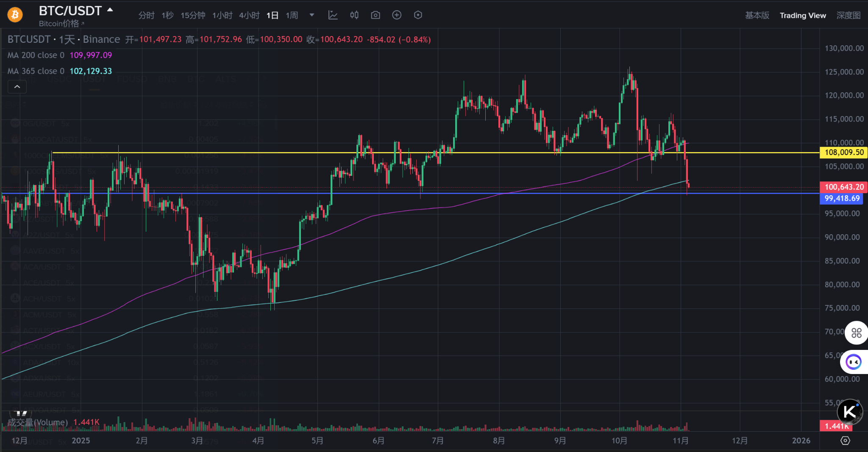Open chart settings via the hexagon icon
868x452 pixels.
point(418,15)
